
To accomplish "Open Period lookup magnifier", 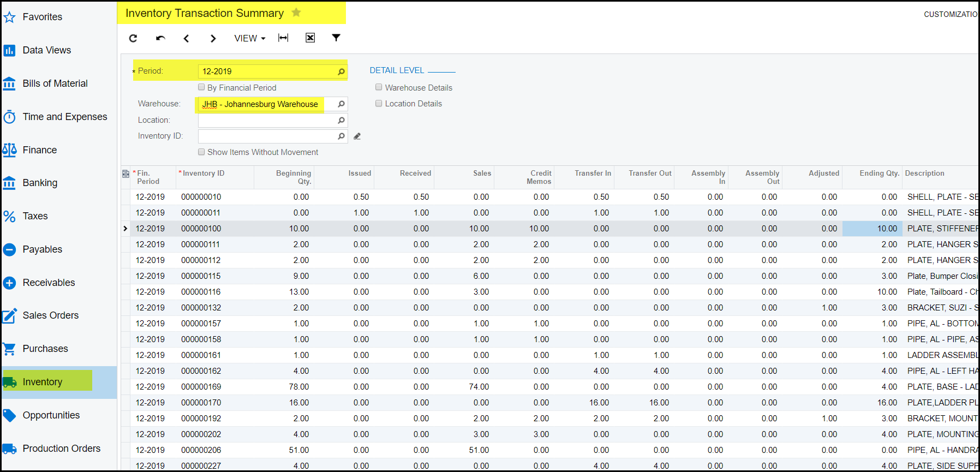I will click(341, 71).
